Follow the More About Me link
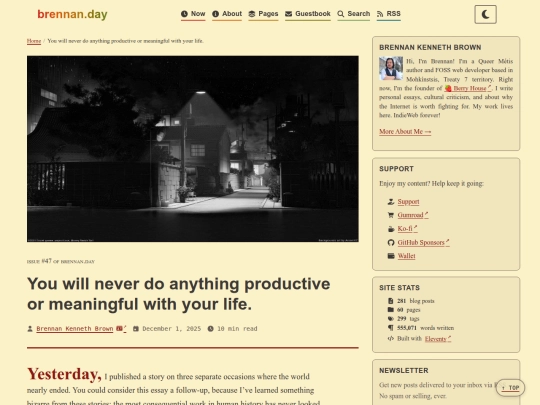The width and height of the screenshot is (540, 405). (405, 132)
